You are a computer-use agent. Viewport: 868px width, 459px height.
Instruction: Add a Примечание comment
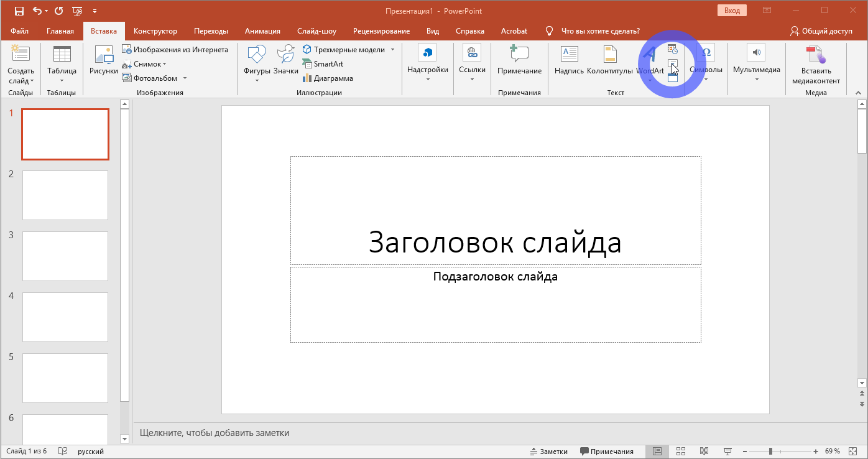(519, 60)
